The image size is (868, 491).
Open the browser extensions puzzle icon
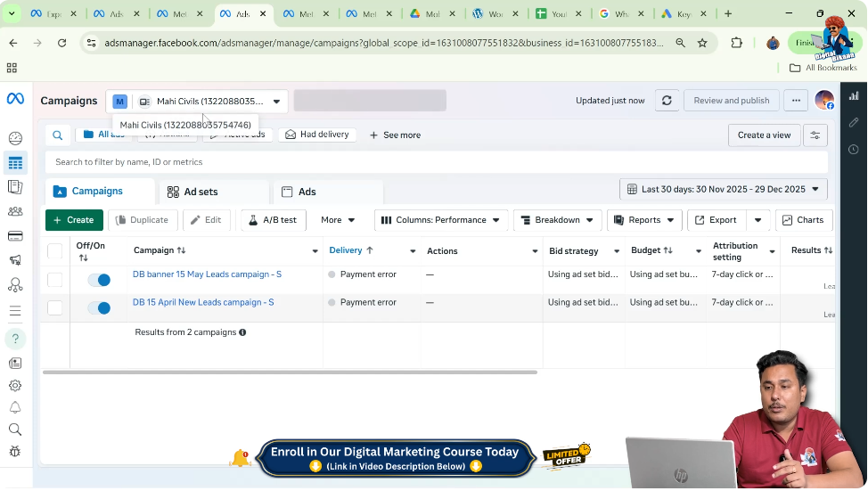coord(737,43)
